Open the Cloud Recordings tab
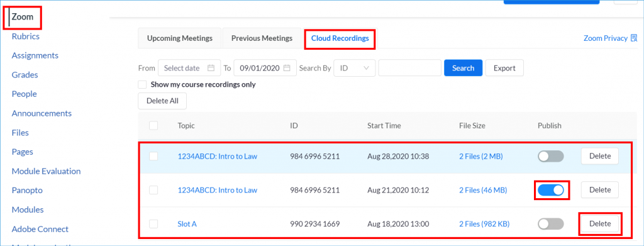Screen dimensions: 644x246 340,38
